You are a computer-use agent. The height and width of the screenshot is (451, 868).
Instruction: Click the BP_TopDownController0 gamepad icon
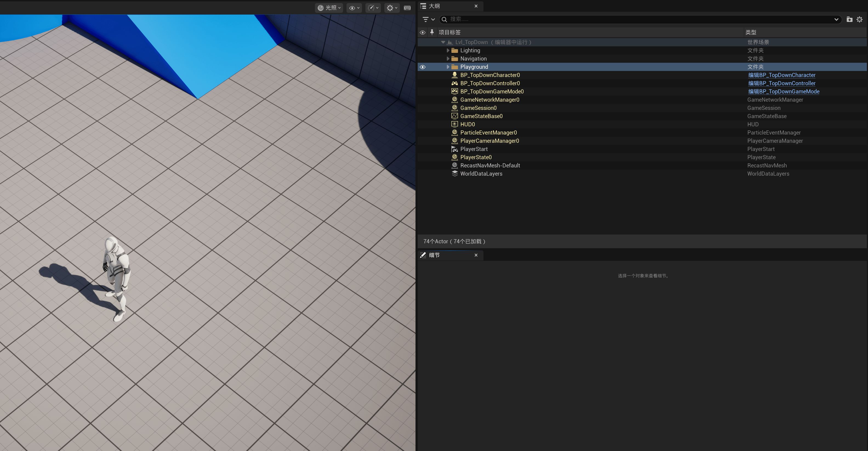click(454, 83)
